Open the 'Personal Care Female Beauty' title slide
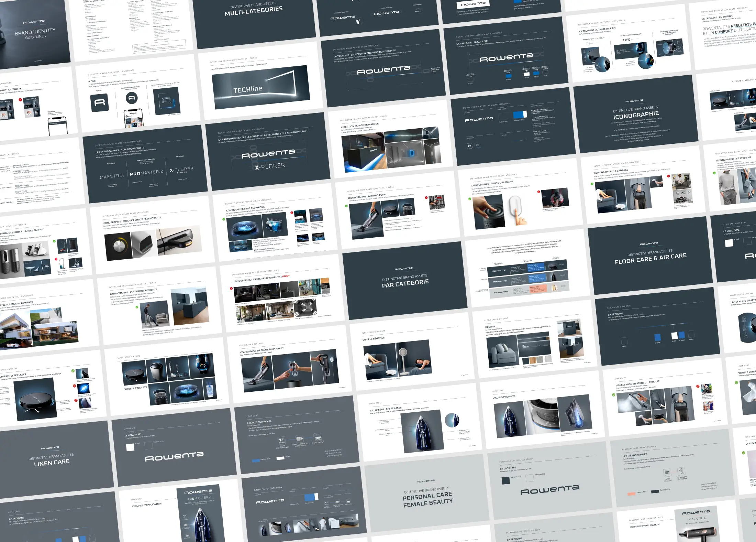This screenshot has height=542, width=756. (426, 493)
